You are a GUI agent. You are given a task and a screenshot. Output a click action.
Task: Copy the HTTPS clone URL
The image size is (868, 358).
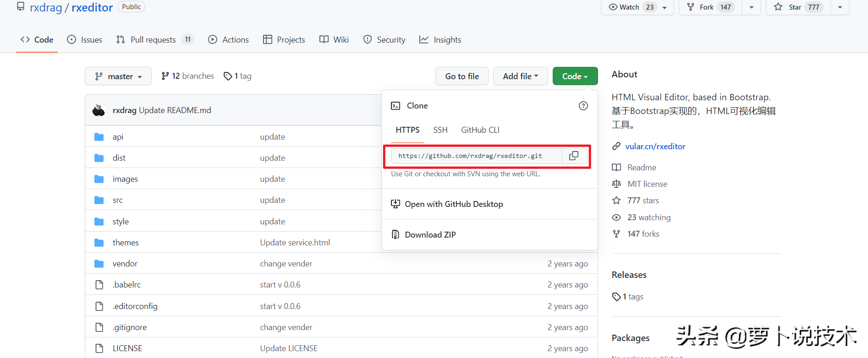[574, 156]
